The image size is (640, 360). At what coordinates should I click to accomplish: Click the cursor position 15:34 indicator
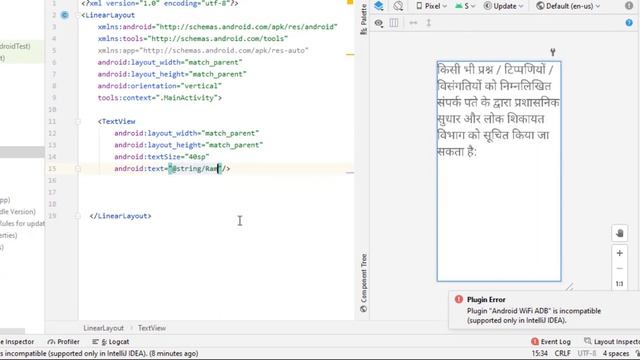[540, 353]
